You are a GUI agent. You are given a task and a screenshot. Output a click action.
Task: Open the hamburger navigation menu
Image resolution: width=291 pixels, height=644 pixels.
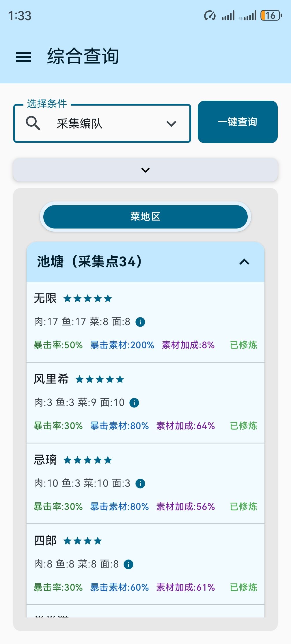(x=23, y=57)
